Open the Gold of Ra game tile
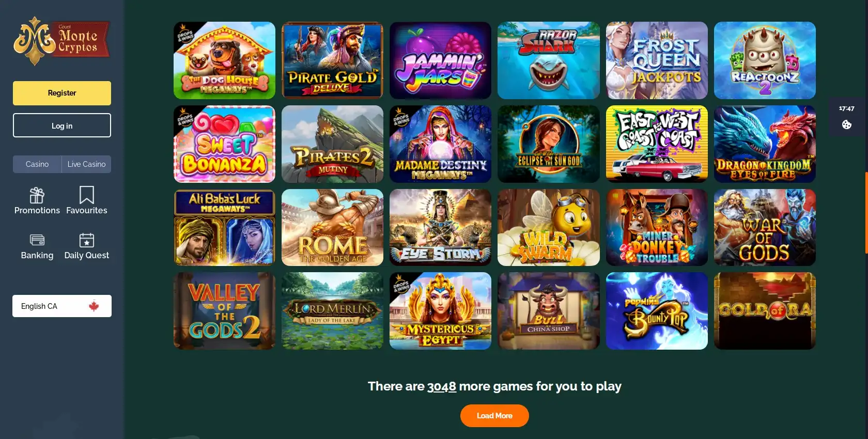868x439 pixels. click(765, 311)
